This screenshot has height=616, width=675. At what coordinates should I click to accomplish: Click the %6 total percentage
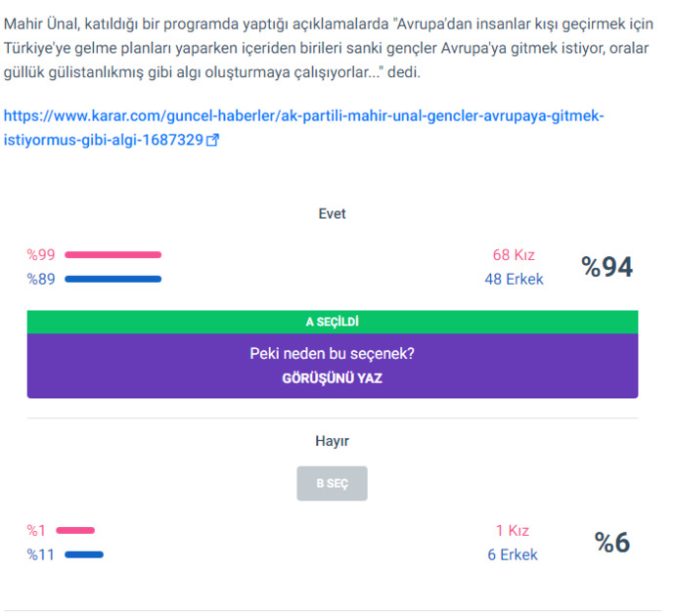point(612,543)
